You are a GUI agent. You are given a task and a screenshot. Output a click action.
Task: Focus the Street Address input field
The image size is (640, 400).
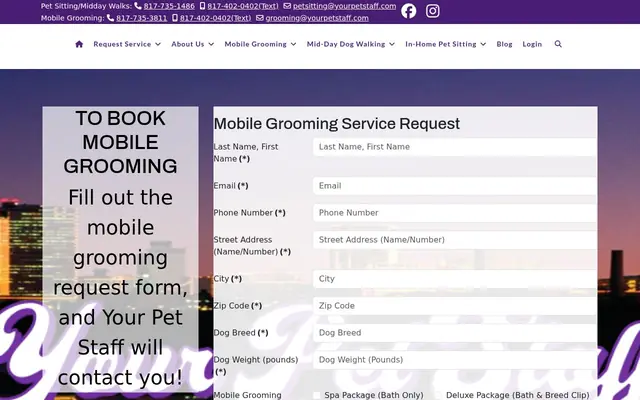coord(455,240)
